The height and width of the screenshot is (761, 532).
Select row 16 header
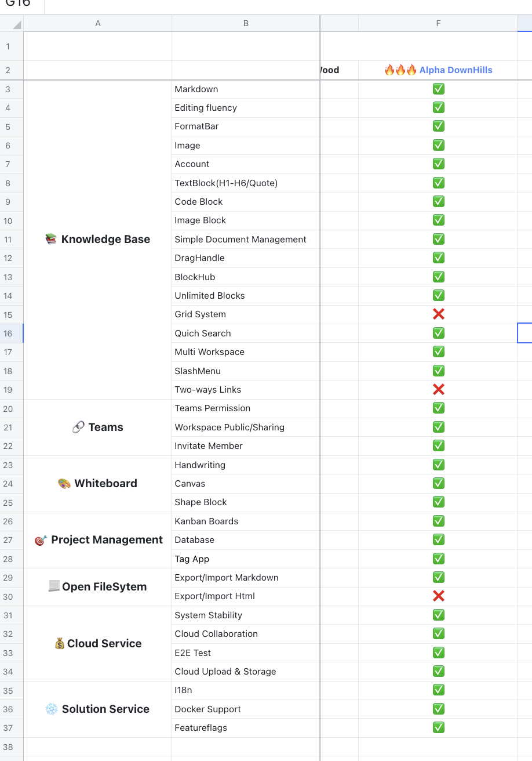12,333
